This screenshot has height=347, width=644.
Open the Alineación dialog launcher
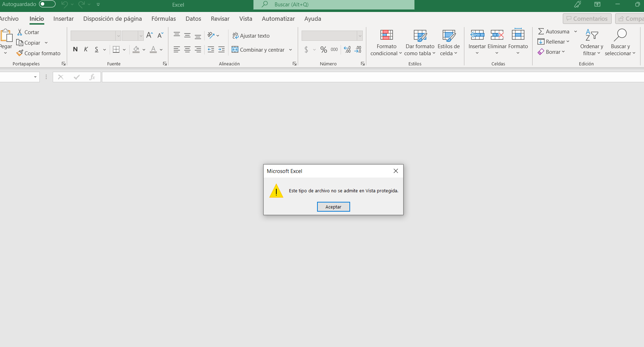(x=295, y=64)
